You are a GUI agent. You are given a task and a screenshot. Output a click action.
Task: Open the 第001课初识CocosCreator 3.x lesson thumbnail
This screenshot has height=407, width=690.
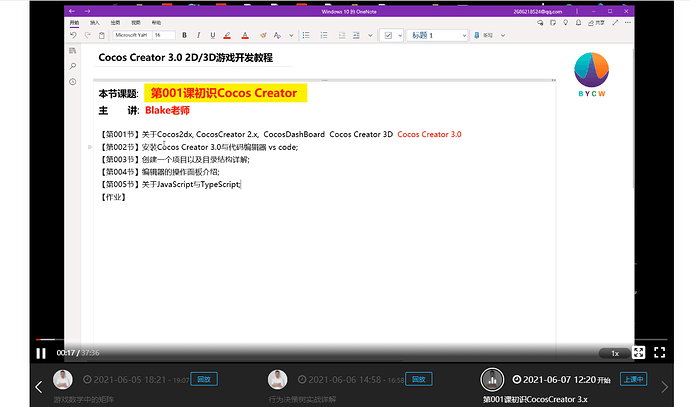click(492, 379)
